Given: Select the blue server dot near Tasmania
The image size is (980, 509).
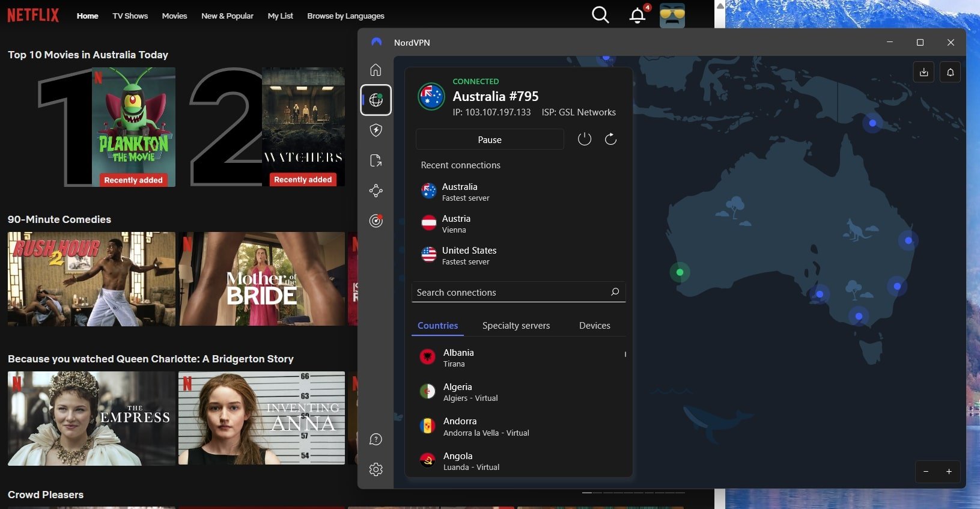Looking at the screenshot, I should (x=859, y=316).
